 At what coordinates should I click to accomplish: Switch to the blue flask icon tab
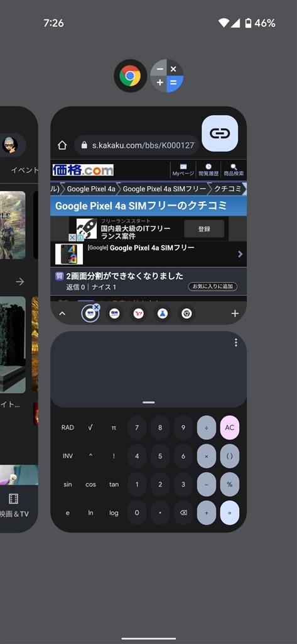point(163,314)
